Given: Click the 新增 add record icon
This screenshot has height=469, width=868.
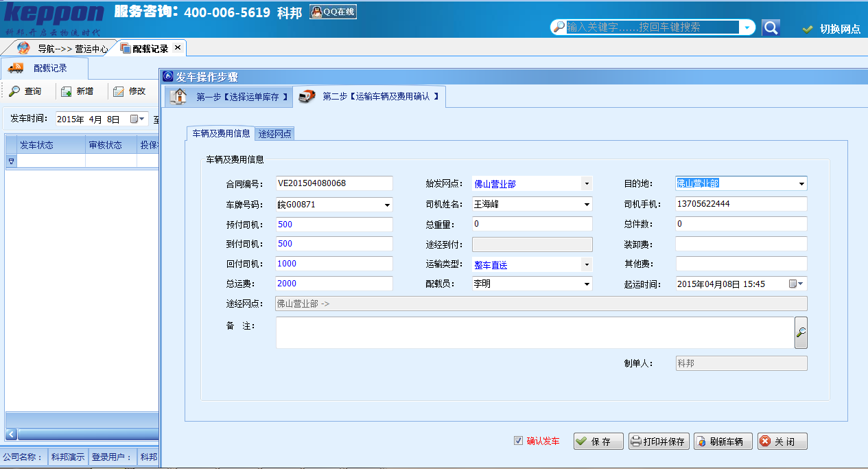Looking at the screenshot, I should 67,91.
